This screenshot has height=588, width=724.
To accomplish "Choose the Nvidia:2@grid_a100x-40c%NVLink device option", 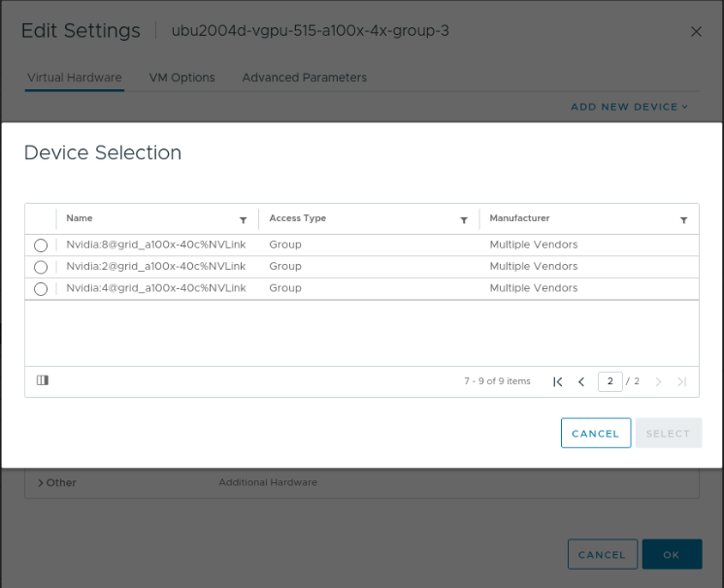I will (41, 267).
